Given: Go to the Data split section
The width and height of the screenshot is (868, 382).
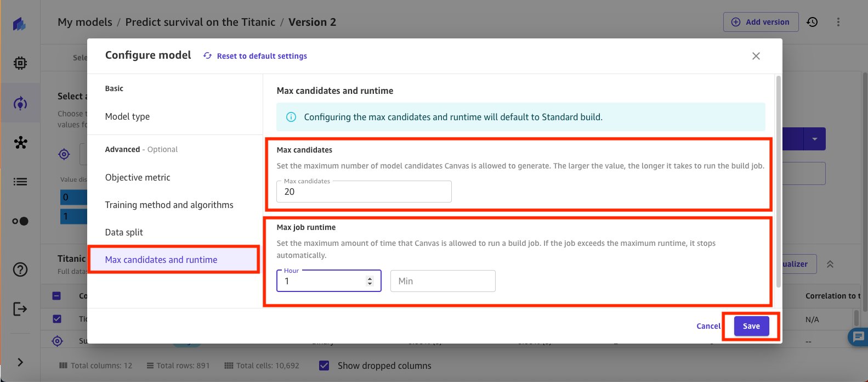Looking at the screenshot, I should [124, 232].
